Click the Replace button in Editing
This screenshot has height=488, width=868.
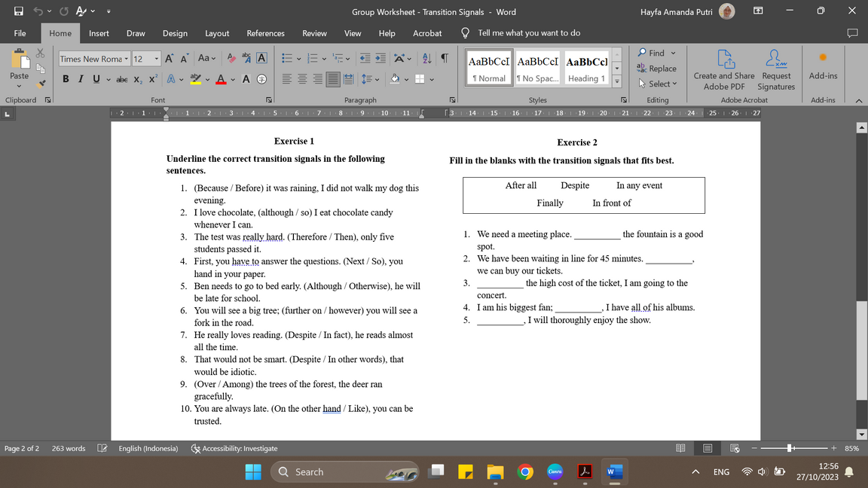tap(656, 69)
